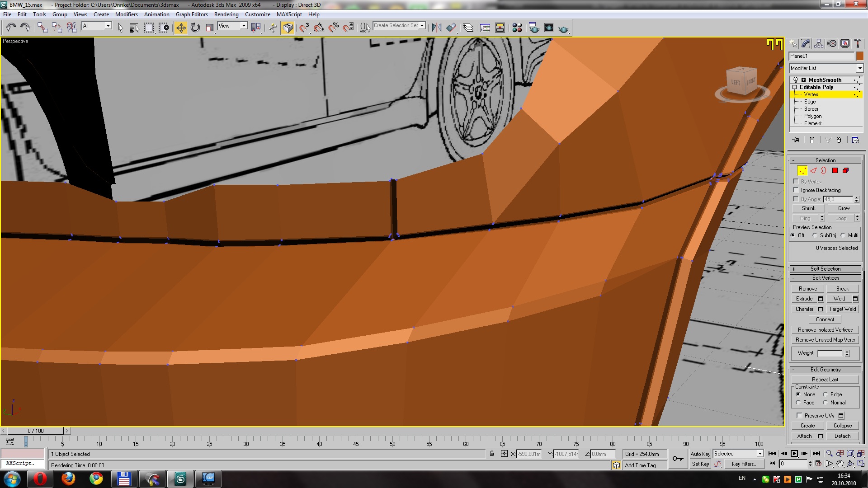The image size is (868, 488).
Task: Check the Preserve UVs option
Action: click(799, 416)
